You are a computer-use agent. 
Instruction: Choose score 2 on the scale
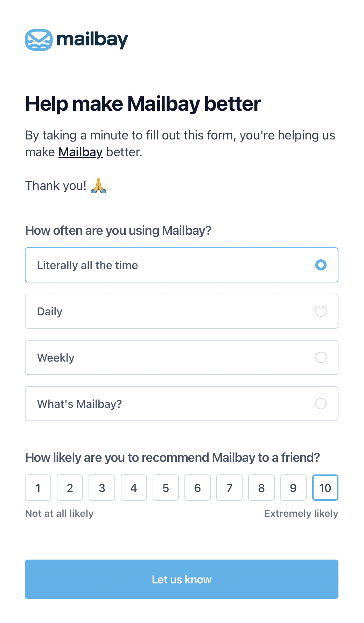coord(70,488)
